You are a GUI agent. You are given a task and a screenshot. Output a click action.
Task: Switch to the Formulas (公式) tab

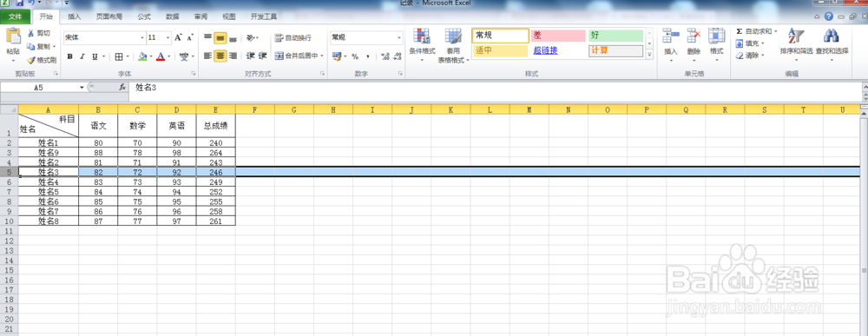tap(144, 16)
